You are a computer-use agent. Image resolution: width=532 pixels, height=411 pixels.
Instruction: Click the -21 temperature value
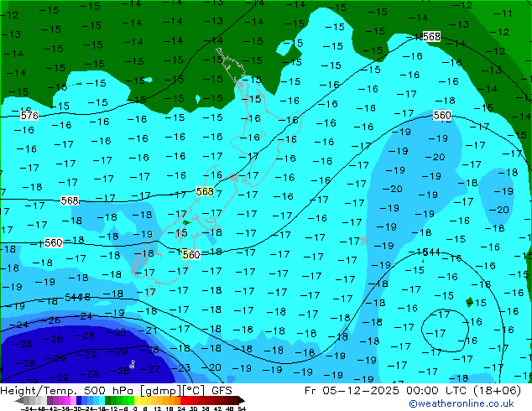[x=148, y=330]
